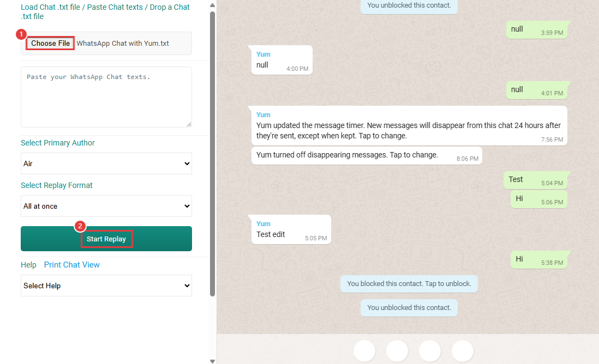599x364 pixels.
Task: Click inside the paste WhatsApp chat text area
Action: click(106, 97)
